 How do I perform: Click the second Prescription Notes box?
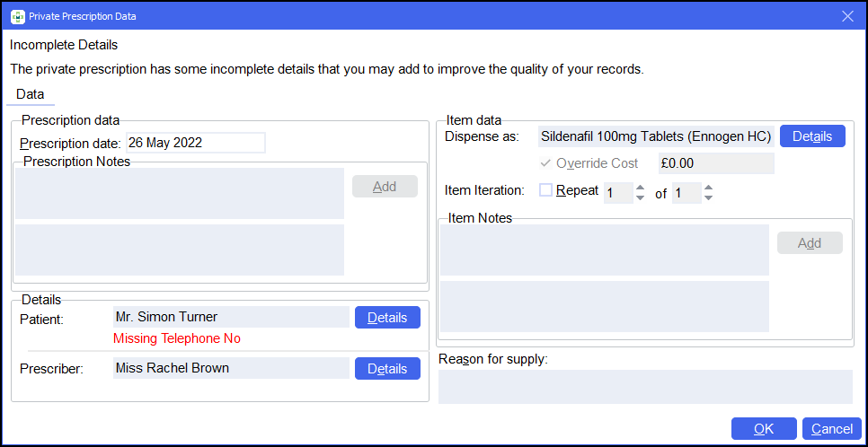click(x=179, y=250)
